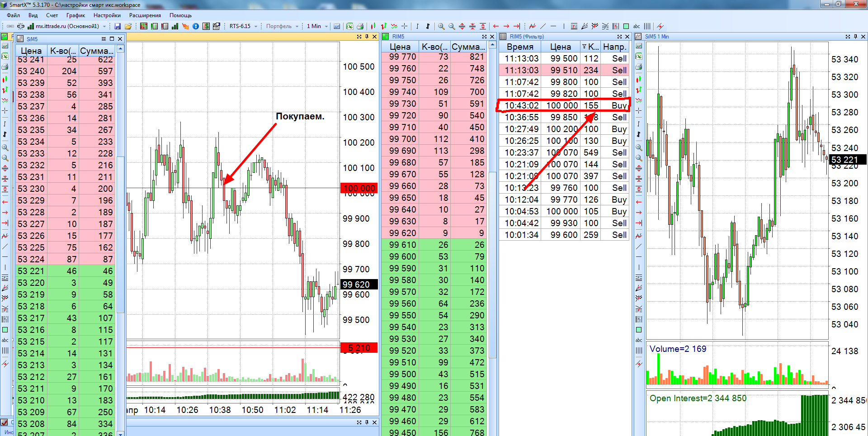Open the Счет menu
Image resolution: width=868 pixels, height=436 pixels.
(x=52, y=15)
